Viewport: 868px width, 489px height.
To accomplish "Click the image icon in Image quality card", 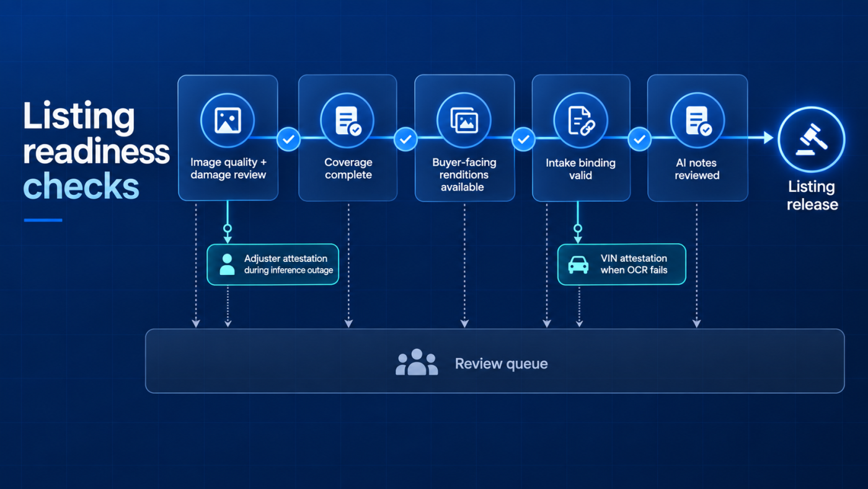I will [228, 120].
